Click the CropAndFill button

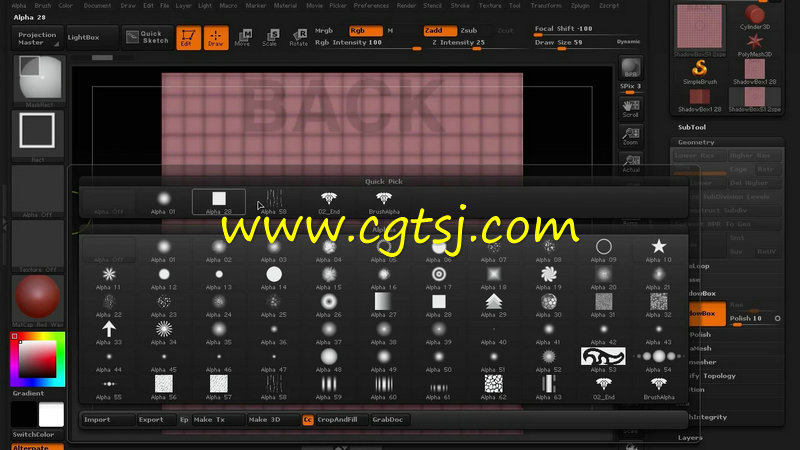click(x=341, y=420)
